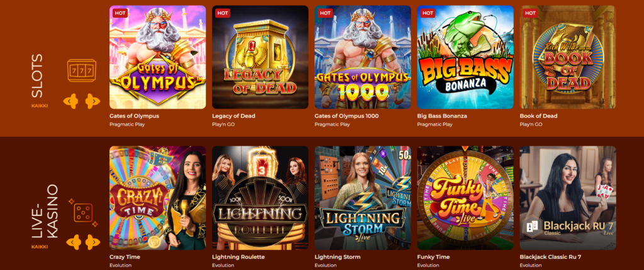Open Kaikki link under Slots

[40, 106]
